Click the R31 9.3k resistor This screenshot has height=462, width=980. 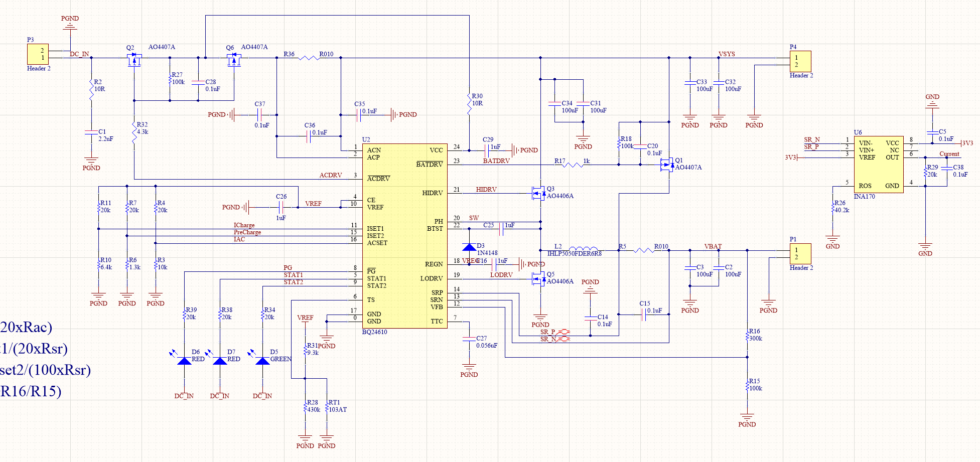click(x=305, y=349)
